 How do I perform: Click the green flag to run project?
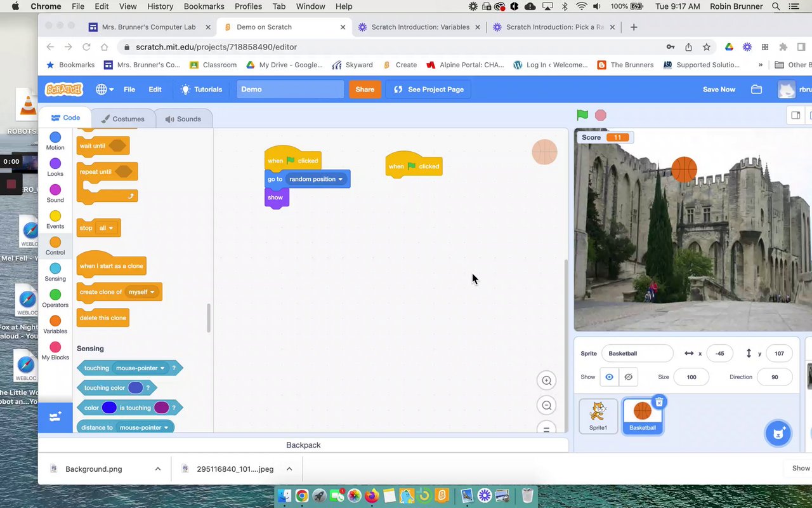582,115
